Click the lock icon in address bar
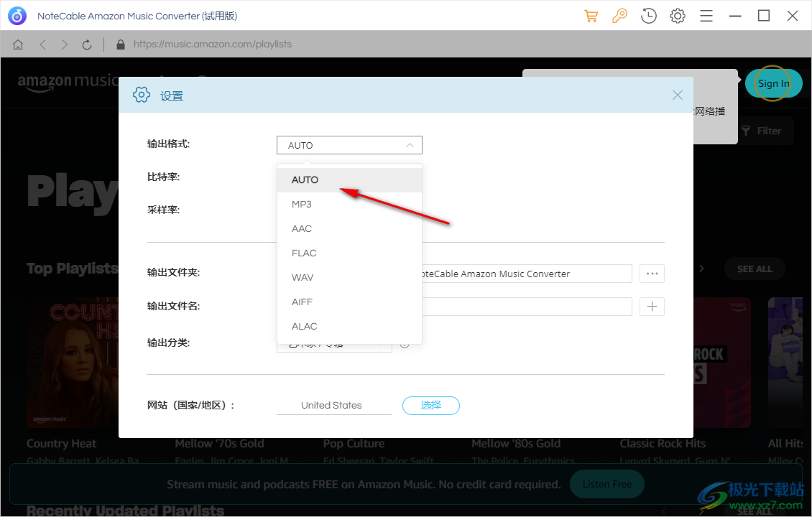812x517 pixels. point(121,45)
